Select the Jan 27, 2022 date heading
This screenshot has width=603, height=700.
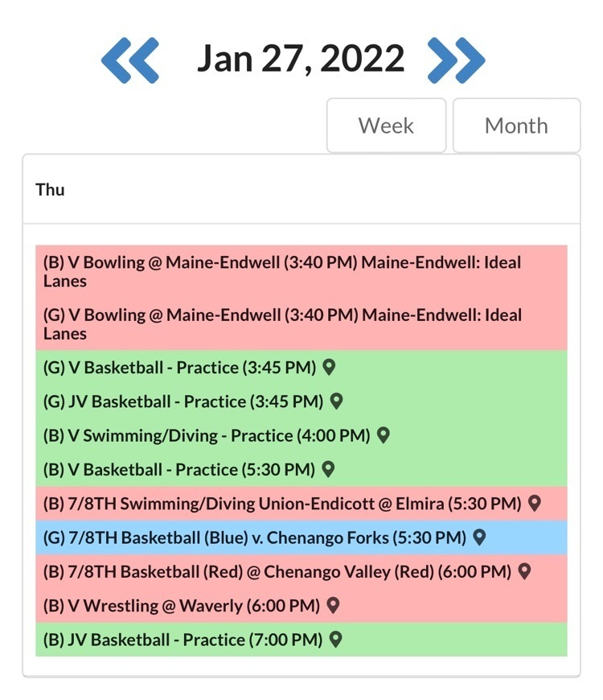pyautogui.click(x=301, y=59)
